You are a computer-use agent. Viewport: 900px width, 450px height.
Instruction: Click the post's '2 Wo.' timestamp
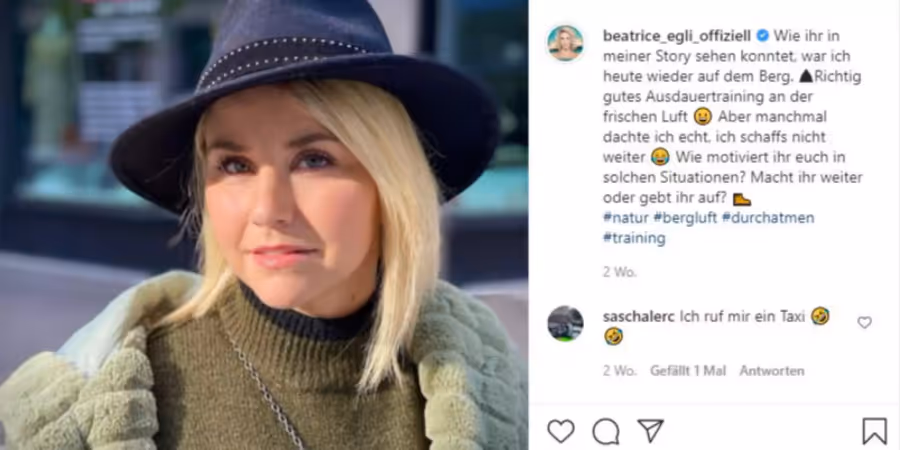point(619,272)
